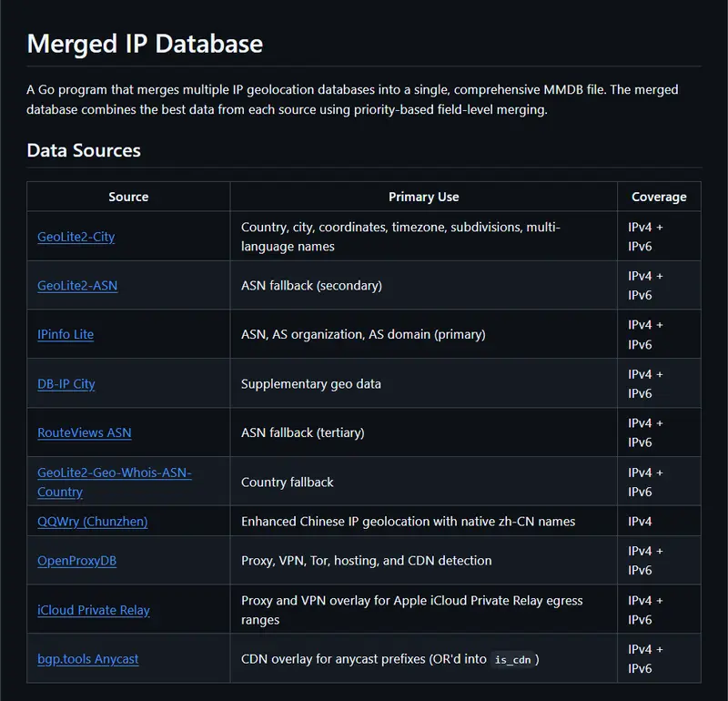Open the DB-IP City link
Viewport: 728px width, 701px height.
click(x=66, y=384)
